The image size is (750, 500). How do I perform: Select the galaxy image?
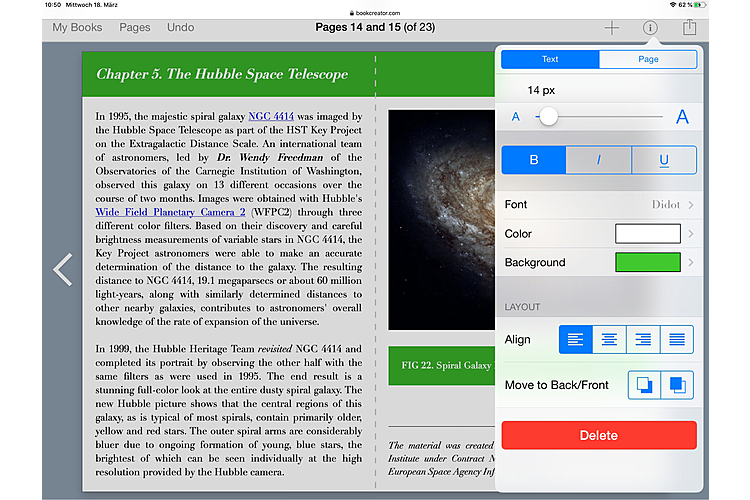pyautogui.click(x=441, y=220)
